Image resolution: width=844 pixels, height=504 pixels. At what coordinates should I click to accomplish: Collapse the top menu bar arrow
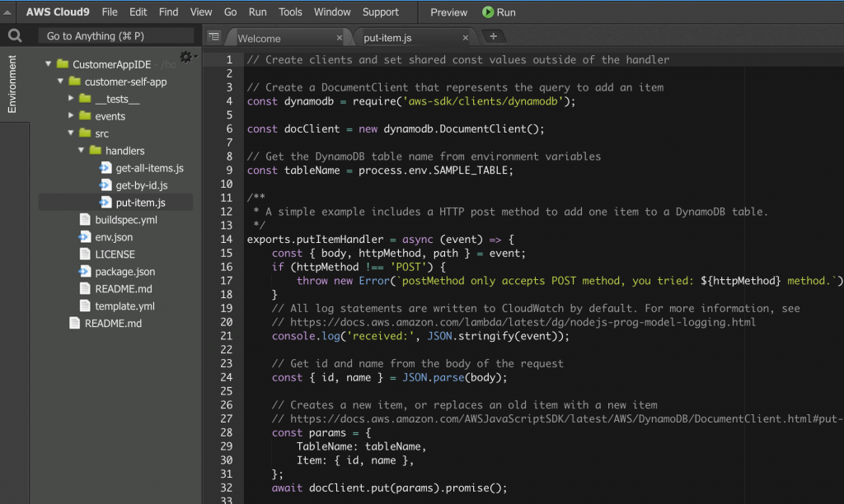(x=8, y=12)
